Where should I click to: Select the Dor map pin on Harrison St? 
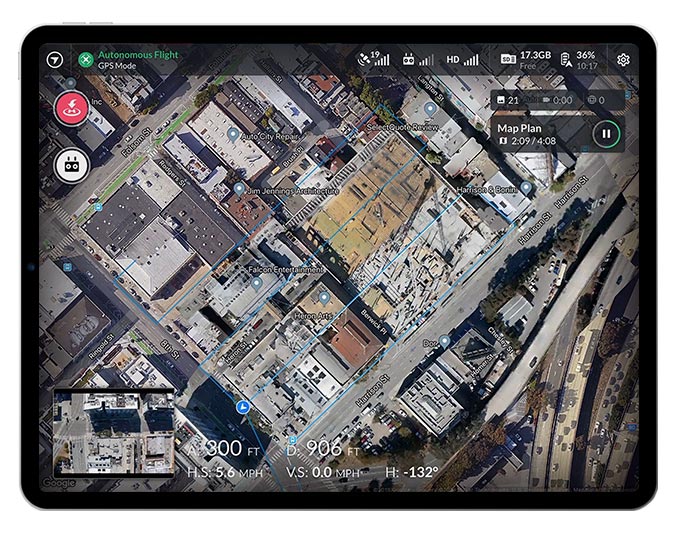tap(445, 342)
